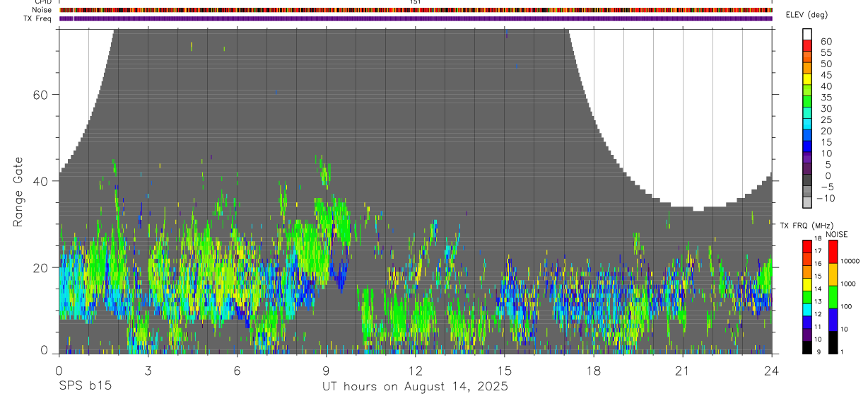Click the 13 label on TX FRQ scale

tap(818, 301)
